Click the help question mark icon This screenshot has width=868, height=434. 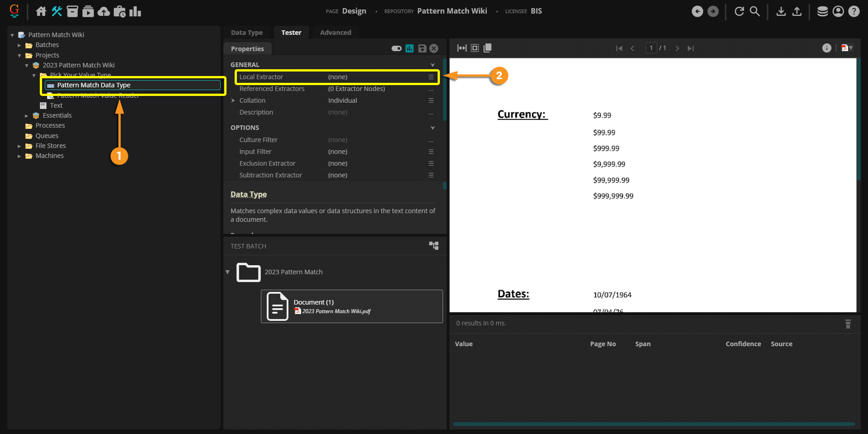[854, 11]
